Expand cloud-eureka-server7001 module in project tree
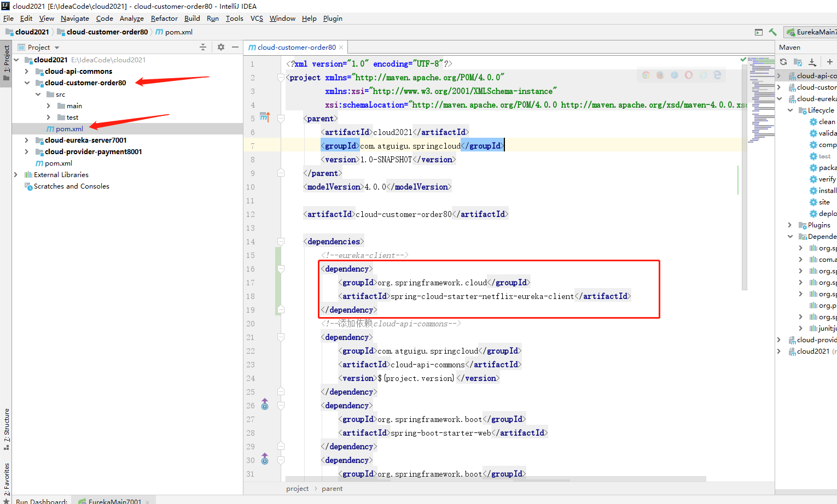The width and height of the screenshot is (837, 504). (26, 140)
